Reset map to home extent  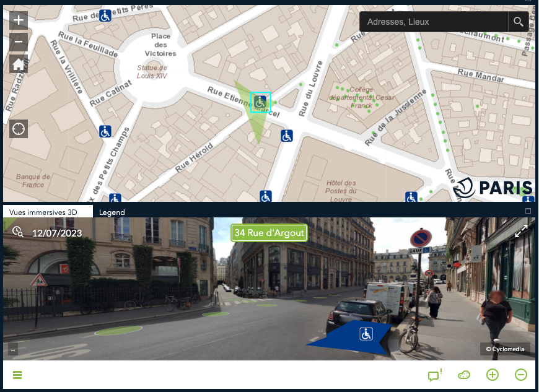[19, 64]
